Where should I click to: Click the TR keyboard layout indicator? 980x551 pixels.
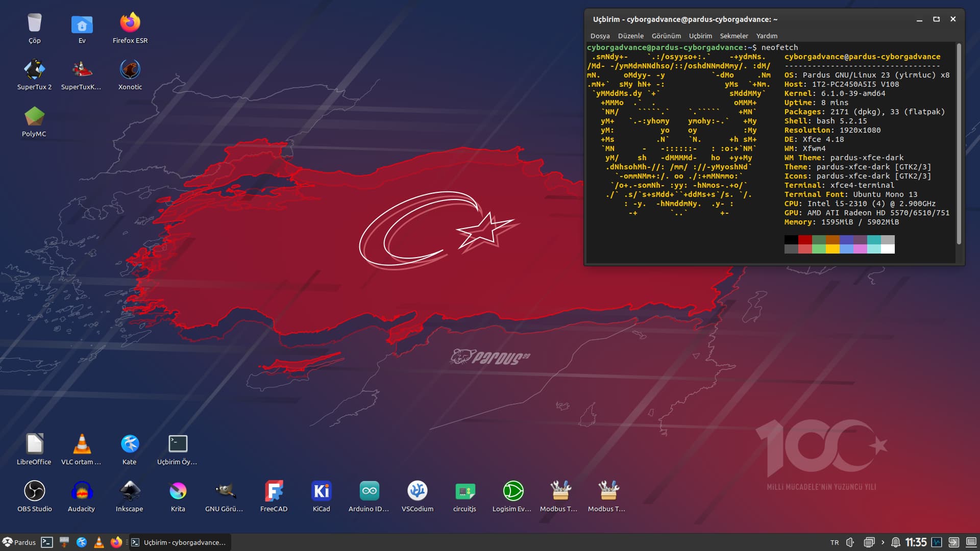pos(835,542)
